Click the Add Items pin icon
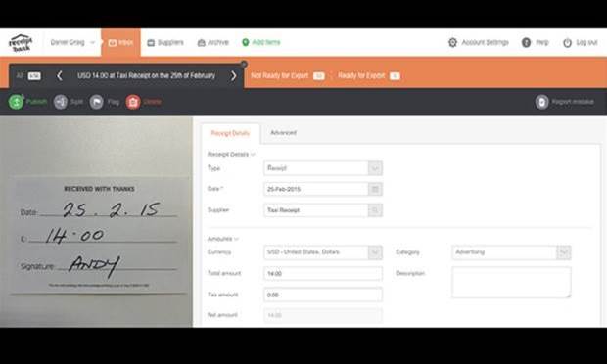The width and height of the screenshot is (607, 364). click(x=246, y=42)
